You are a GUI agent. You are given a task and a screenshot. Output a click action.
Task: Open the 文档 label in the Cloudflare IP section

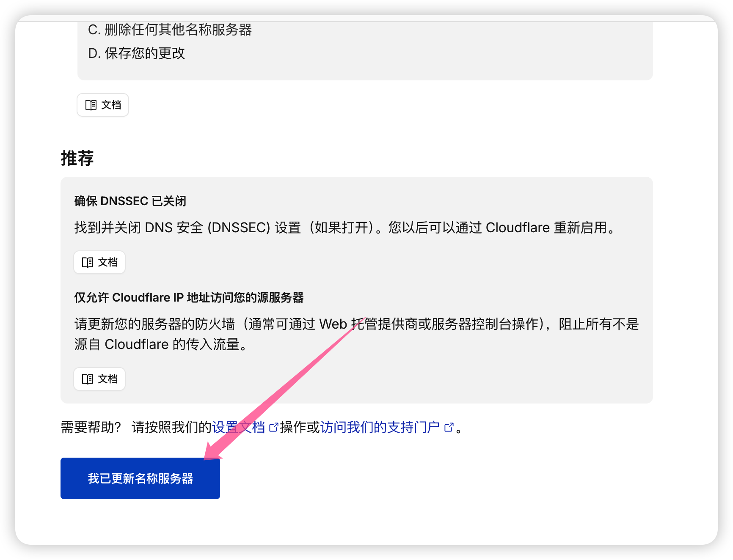pos(108,379)
